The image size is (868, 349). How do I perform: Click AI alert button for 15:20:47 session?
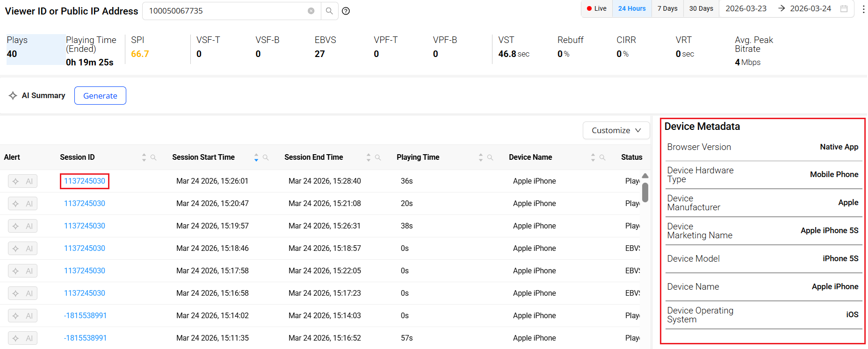coord(22,204)
